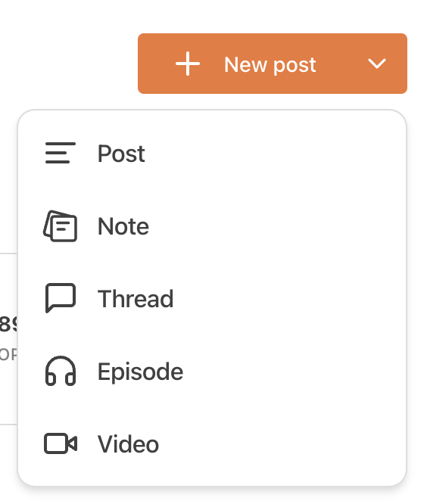The height and width of the screenshot is (504, 427).
Task: Click the headphones Episode icon
Action: pyautogui.click(x=61, y=371)
